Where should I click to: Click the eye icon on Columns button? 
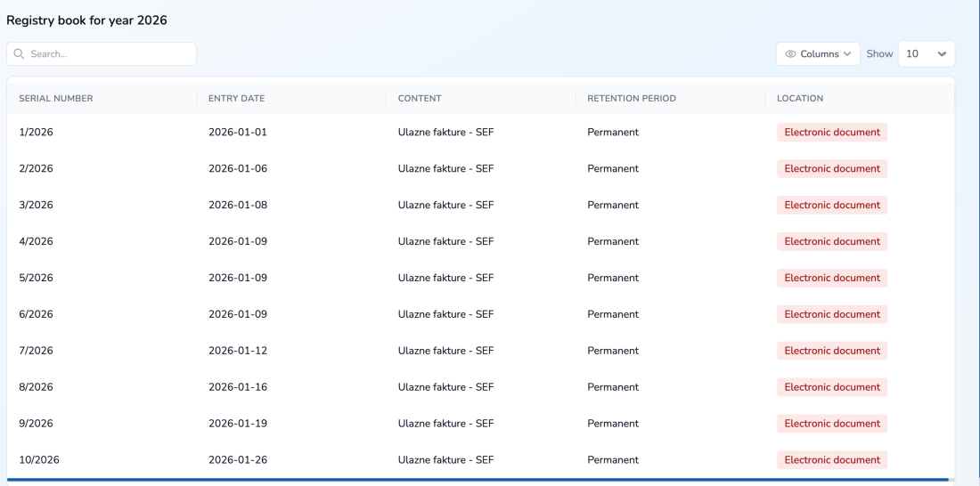pos(790,54)
